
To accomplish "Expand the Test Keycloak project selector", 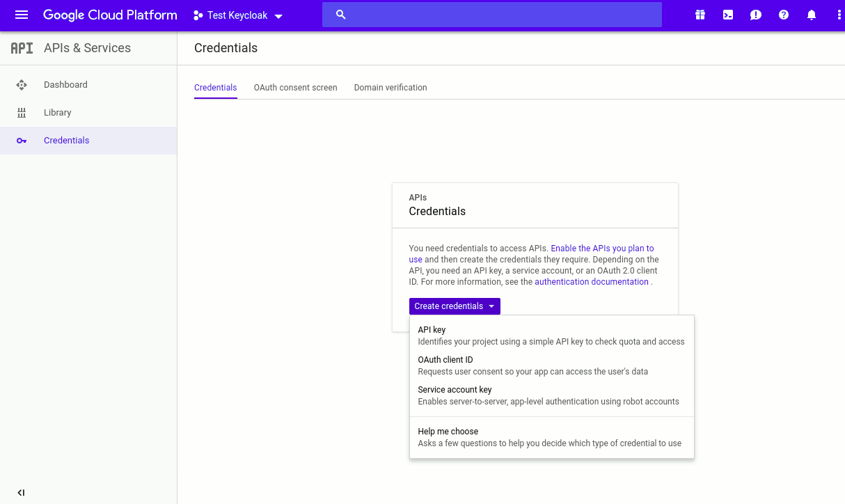I will [238, 15].
